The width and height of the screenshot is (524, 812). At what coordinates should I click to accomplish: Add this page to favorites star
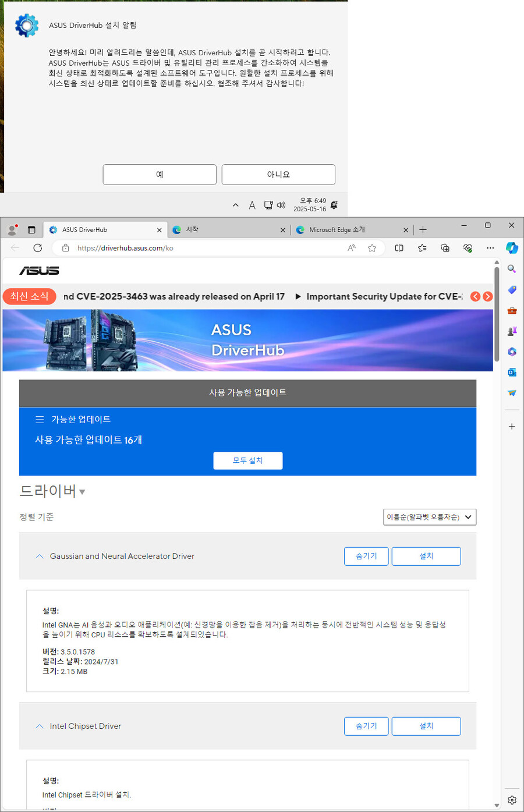pyautogui.click(x=372, y=248)
